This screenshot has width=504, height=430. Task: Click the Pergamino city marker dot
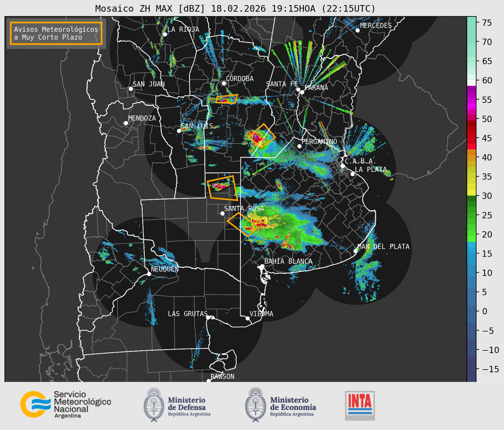[299, 146]
